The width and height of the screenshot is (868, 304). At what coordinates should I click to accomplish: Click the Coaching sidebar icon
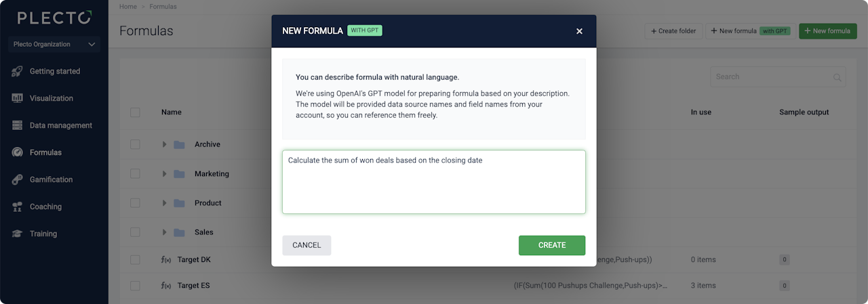(17, 207)
